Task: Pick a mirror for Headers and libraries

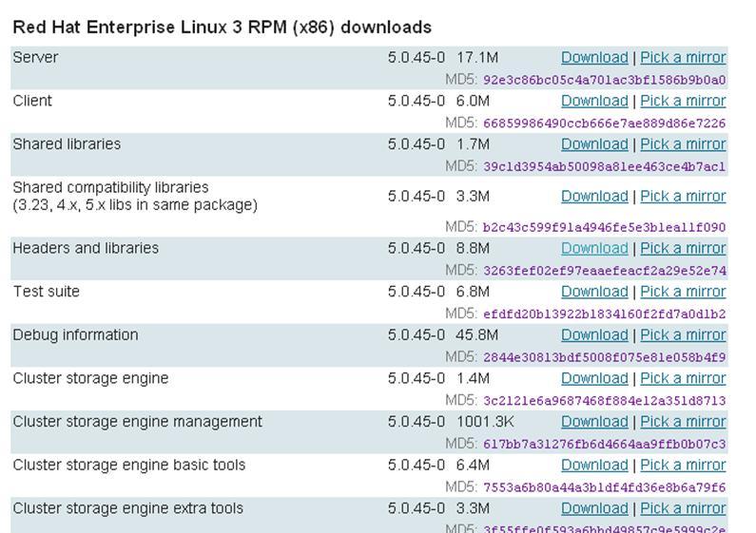Action: (683, 249)
